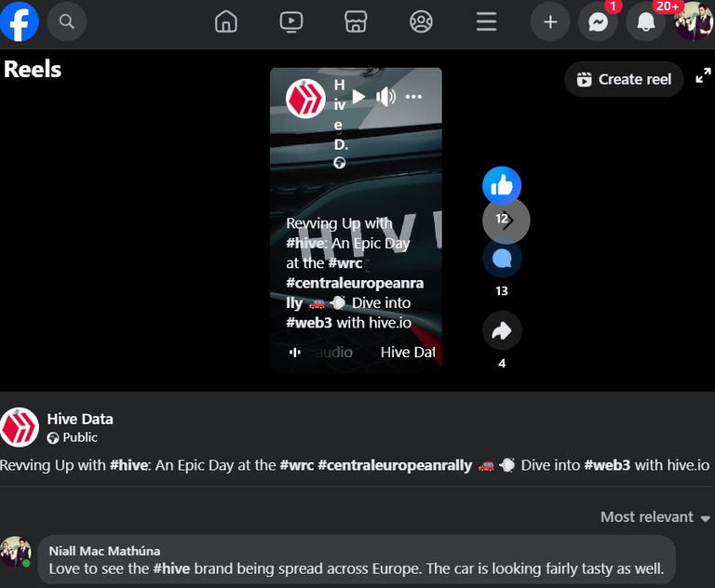Open the #wrc hashtag in reel overlay
Viewport: 715px width, 588px height.
click(x=345, y=263)
